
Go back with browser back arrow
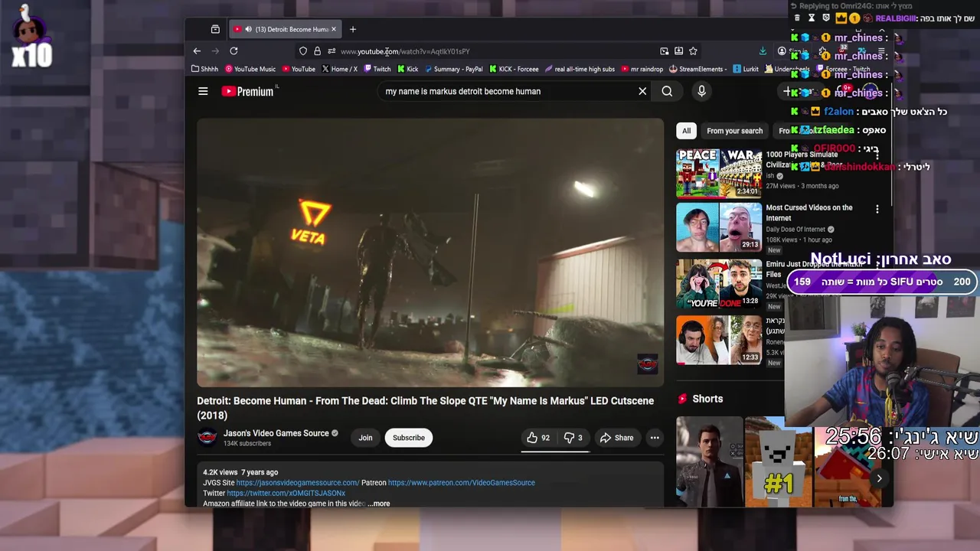[x=197, y=51]
